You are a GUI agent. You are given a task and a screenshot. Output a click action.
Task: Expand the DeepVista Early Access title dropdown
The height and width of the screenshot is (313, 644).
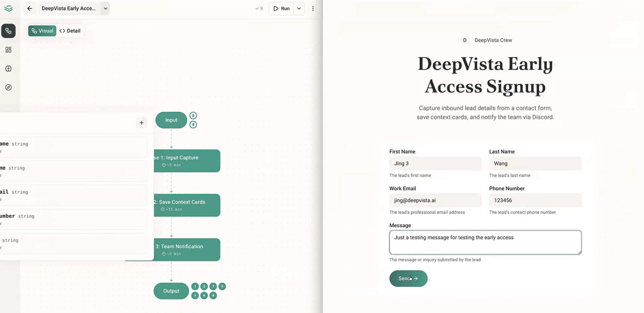[x=106, y=8]
